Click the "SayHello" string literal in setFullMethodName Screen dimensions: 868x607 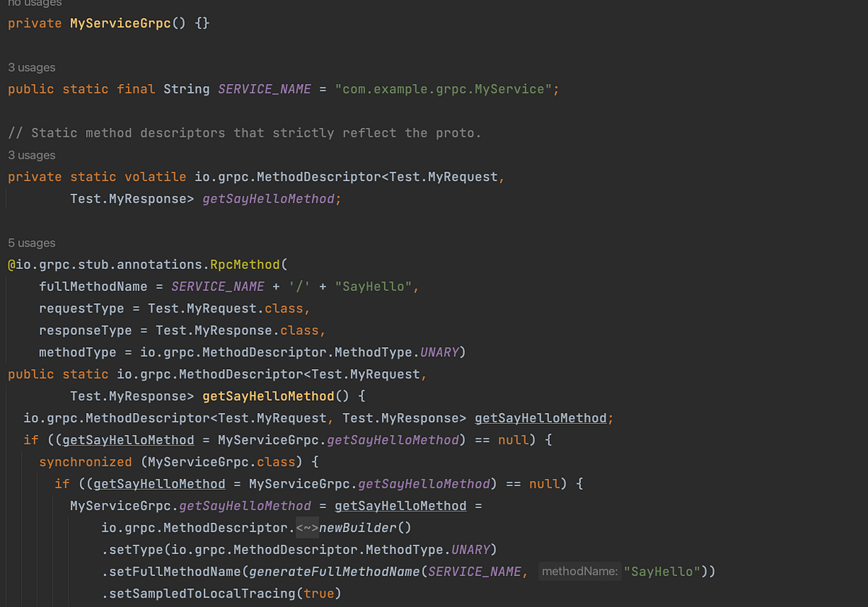pos(661,571)
